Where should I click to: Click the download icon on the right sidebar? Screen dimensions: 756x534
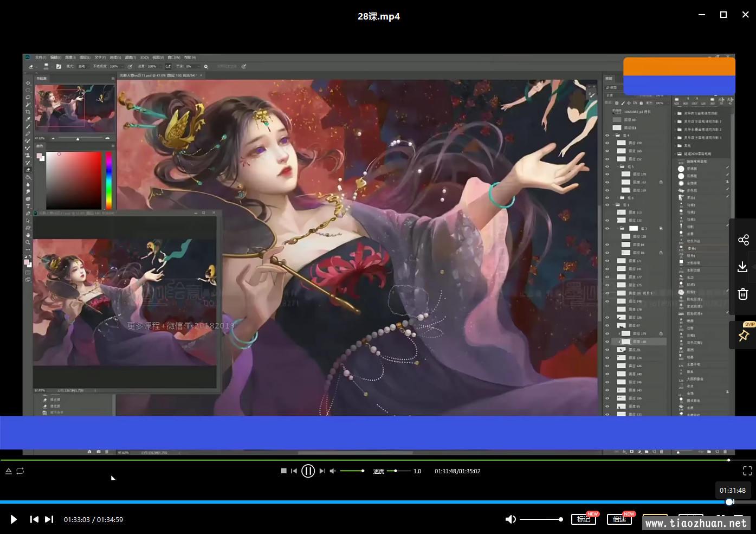click(743, 267)
